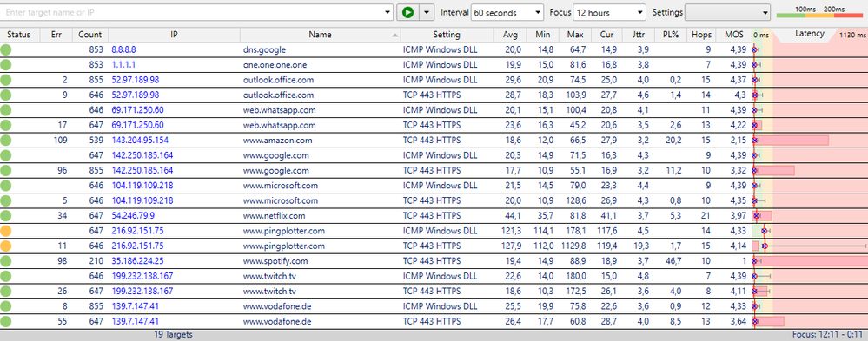Click the MOS value 2,15 cell
868x341 pixels.
click(734, 141)
